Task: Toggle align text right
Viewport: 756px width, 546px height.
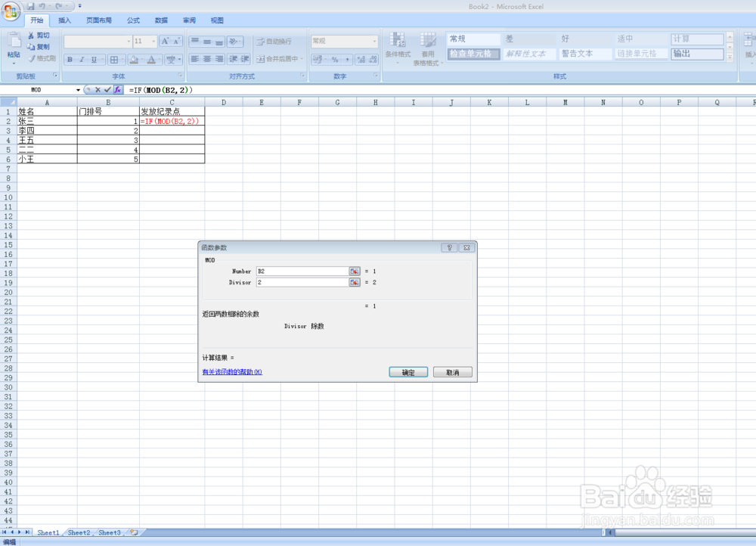Action: (x=219, y=59)
